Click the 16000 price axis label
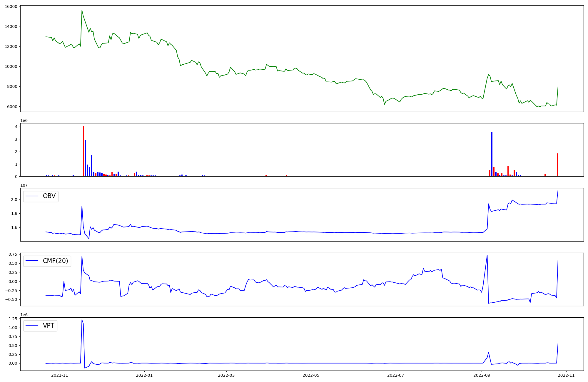Image resolution: width=588 pixels, height=382 pixels. [11, 6]
